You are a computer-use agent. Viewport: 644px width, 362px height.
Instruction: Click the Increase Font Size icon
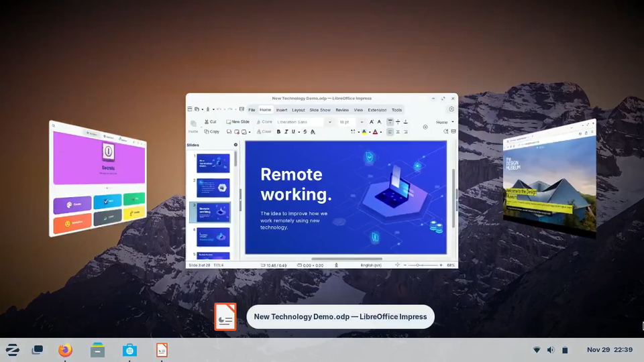coord(372,122)
